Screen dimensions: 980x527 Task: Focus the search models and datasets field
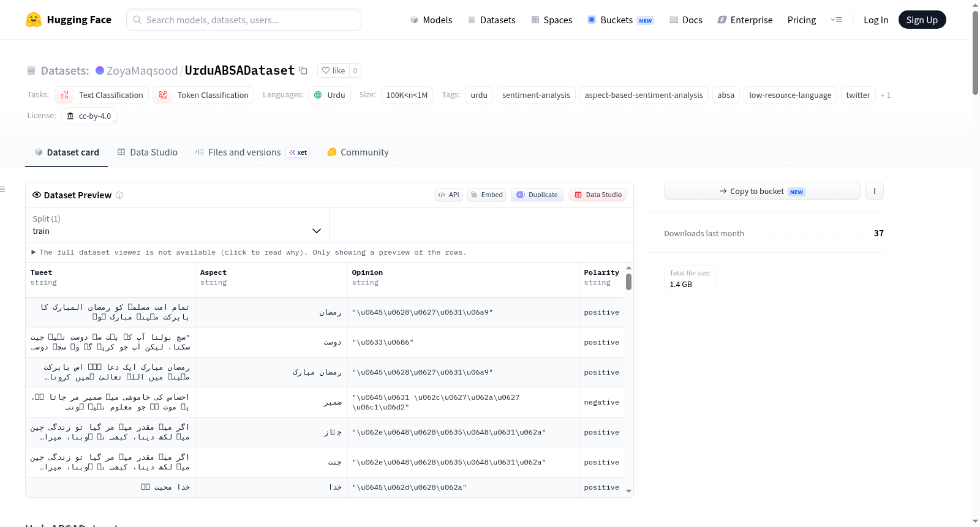pos(244,20)
